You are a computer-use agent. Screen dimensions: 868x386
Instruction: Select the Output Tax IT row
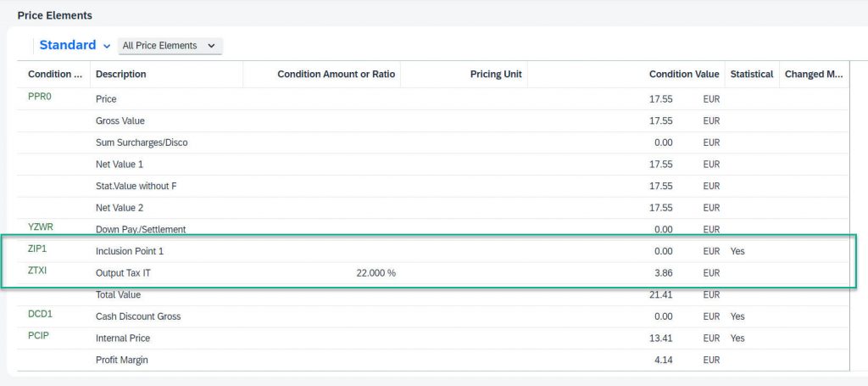pos(433,273)
